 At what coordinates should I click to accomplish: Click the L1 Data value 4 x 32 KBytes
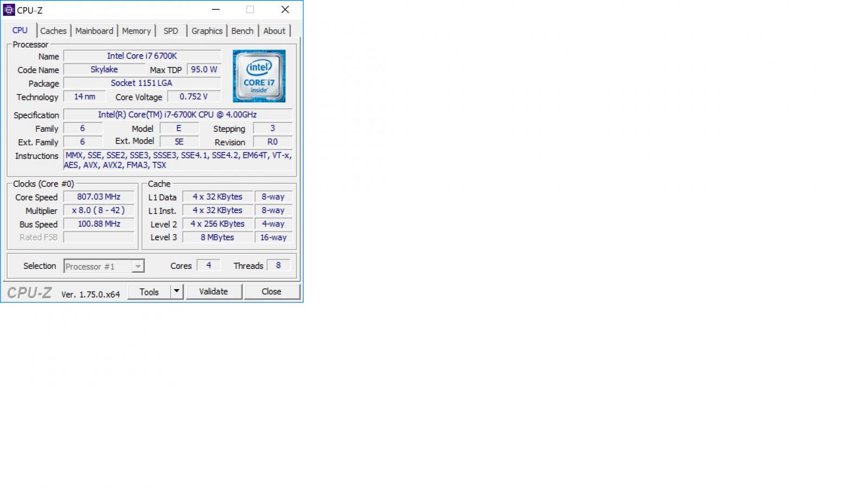[x=218, y=197]
